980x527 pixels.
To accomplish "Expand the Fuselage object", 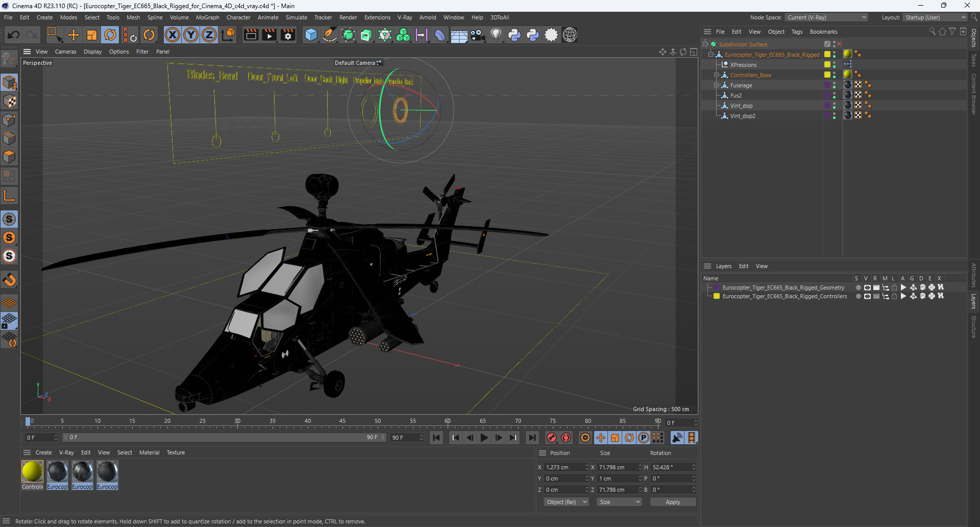I will [716, 85].
